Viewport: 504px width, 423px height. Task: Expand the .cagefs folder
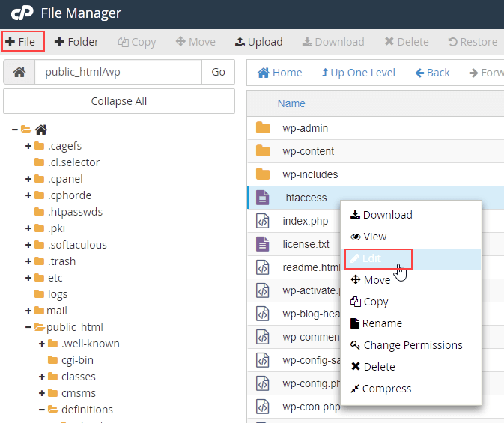(x=28, y=146)
